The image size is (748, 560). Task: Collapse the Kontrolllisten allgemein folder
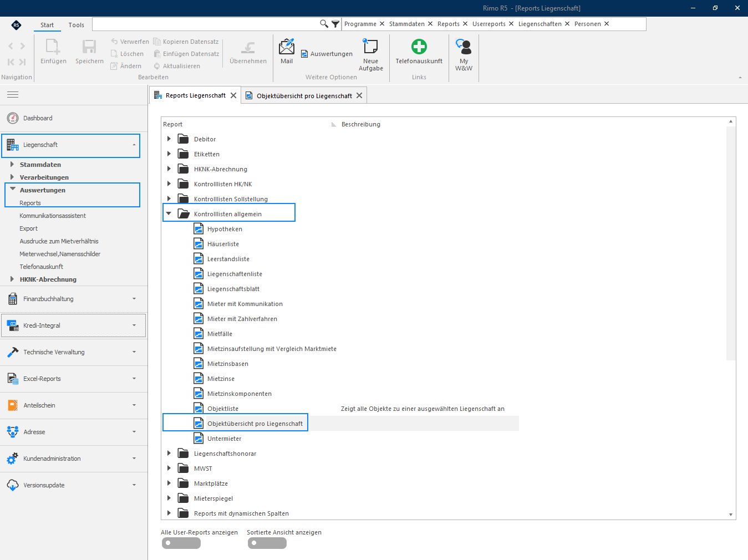tap(169, 213)
